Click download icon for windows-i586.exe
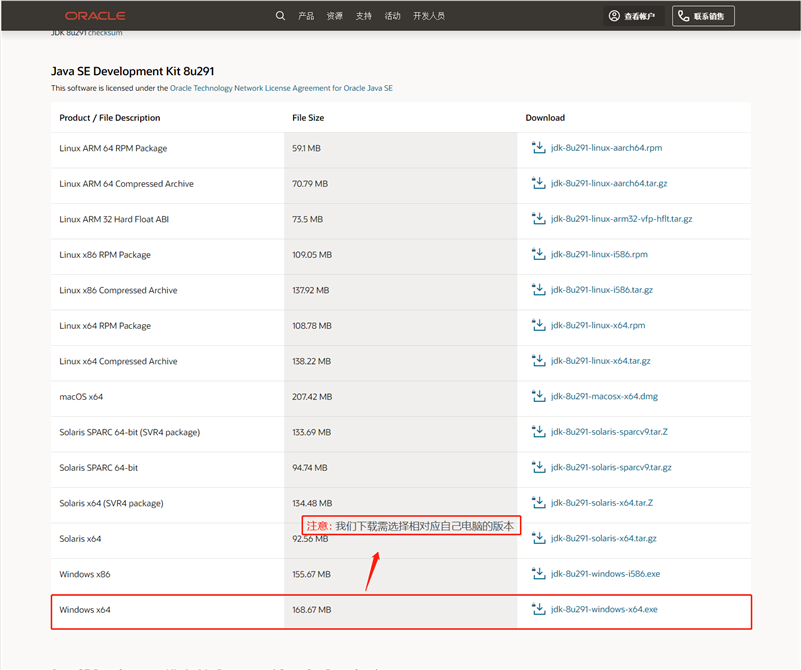 [x=538, y=573]
